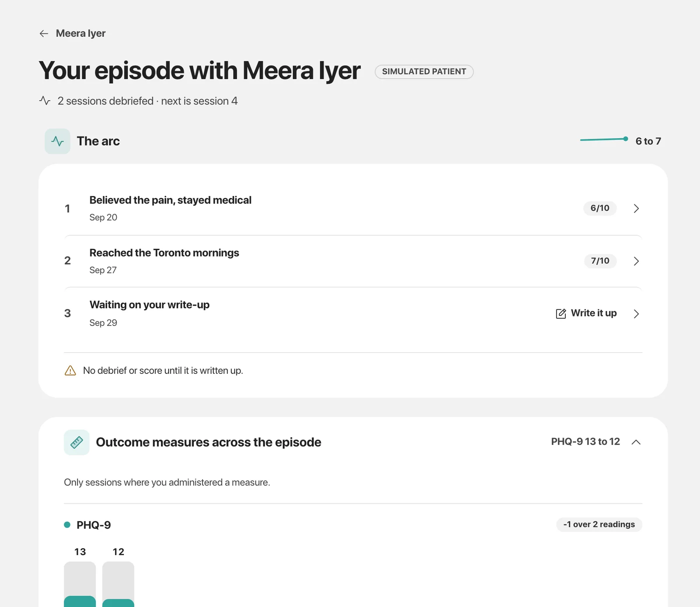
Task: Click 'PHQ-9 13 to 12' summary text
Action: click(x=585, y=442)
